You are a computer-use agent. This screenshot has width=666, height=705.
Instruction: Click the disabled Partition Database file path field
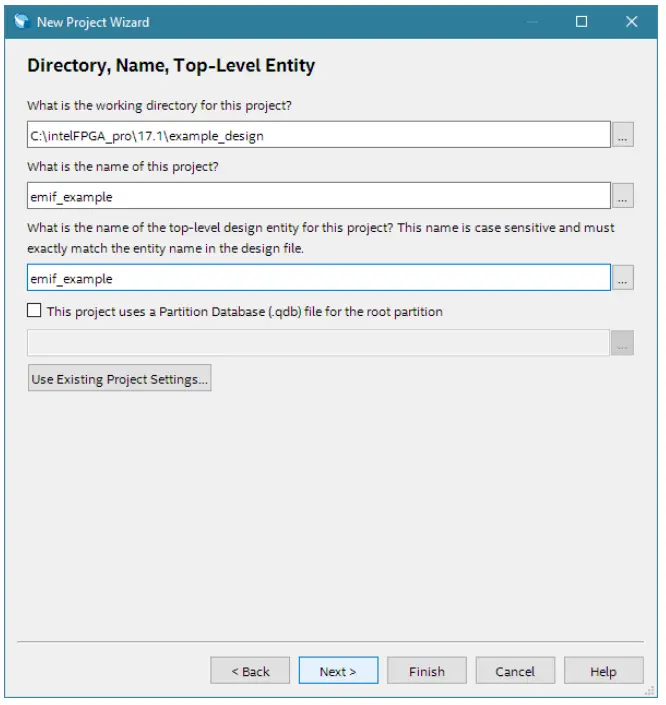318,343
